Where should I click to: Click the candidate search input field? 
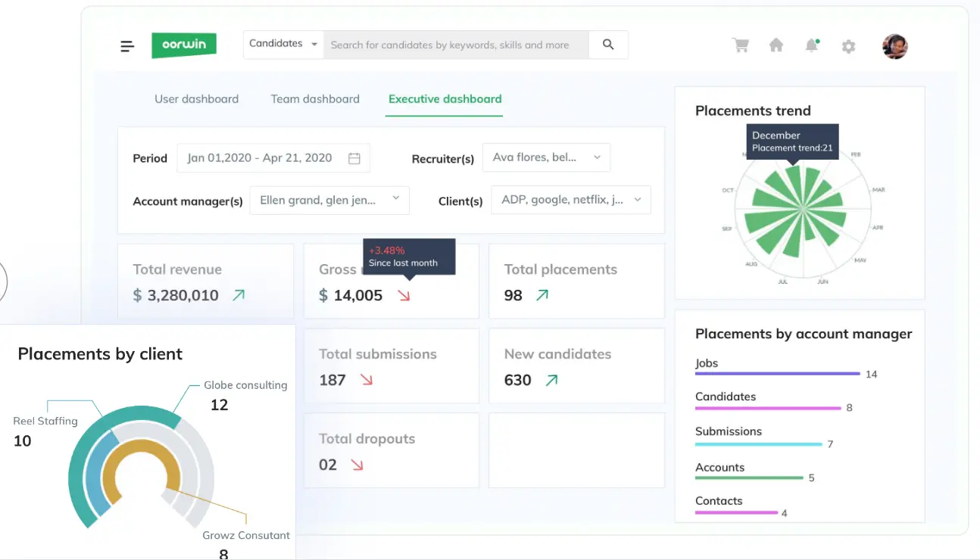tap(454, 45)
